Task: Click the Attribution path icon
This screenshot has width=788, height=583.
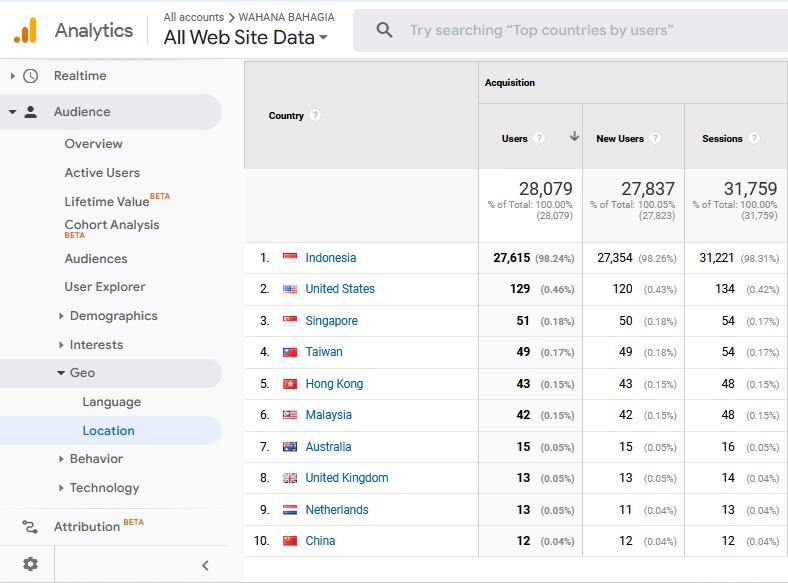Action: pyautogui.click(x=30, y=527)
